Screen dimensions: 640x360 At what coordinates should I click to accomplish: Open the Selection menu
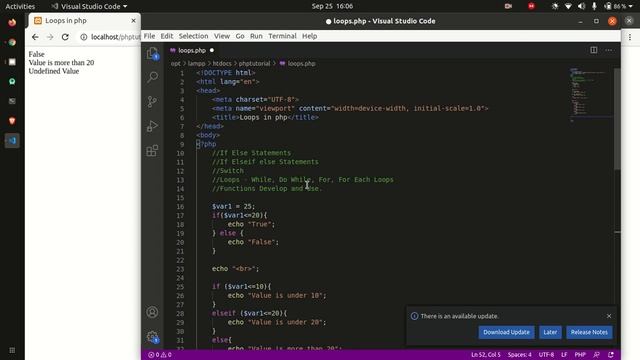(x=193, y=36)
